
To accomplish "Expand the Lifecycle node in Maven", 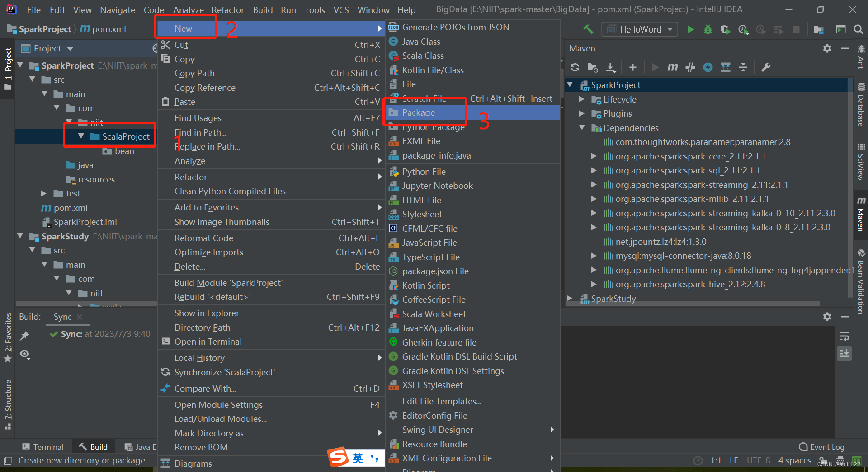I will pyautogui.click(x=582, y=99).
